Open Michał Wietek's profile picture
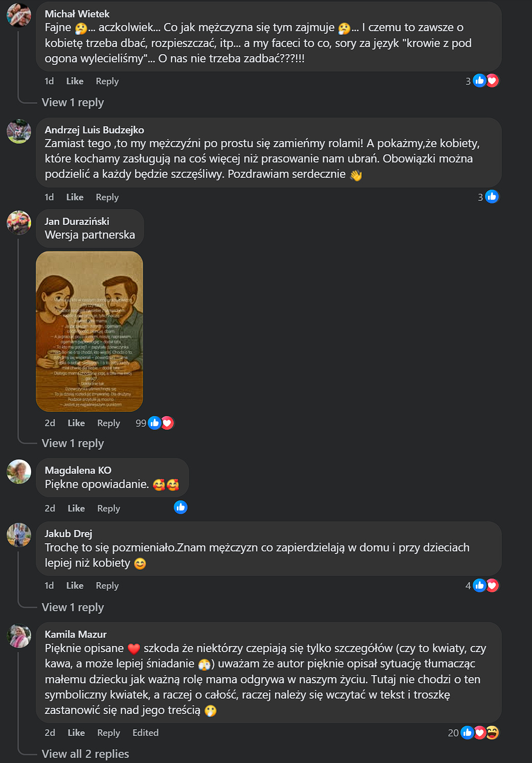 click(x=19, y=15)
